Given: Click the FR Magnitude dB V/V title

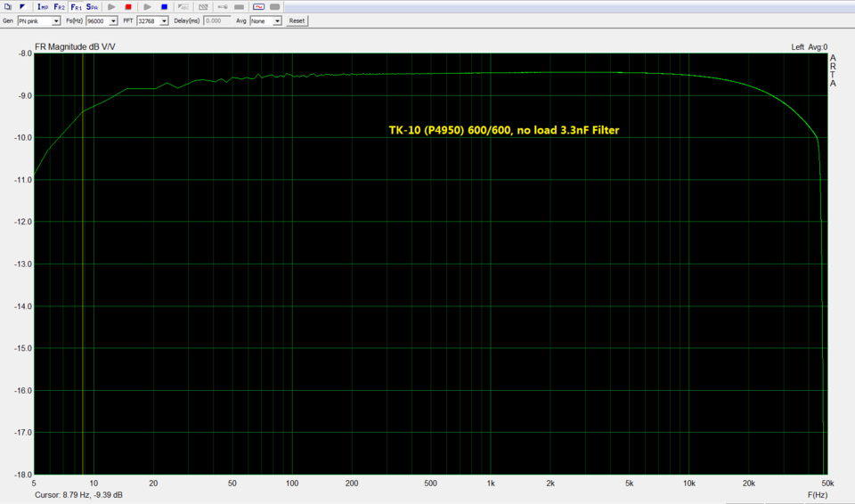Looking at the screenshot, I should coord(75,47).
